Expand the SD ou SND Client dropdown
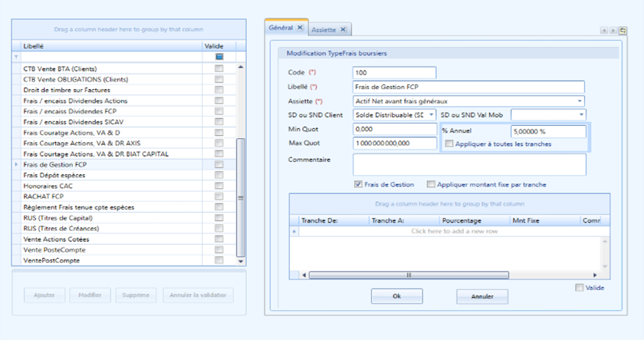This screenshot has height=340, width=644. click(x=431, y=115)
